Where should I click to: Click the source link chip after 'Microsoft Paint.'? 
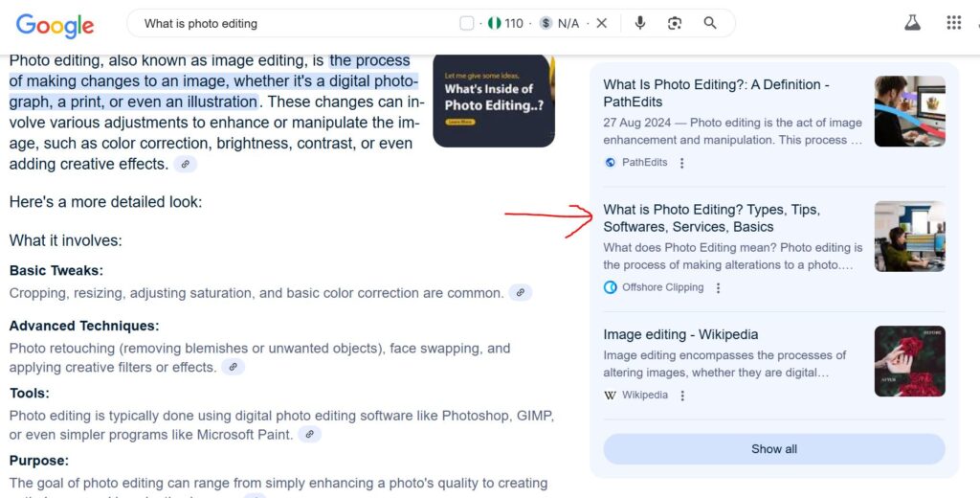pos(309,434)
